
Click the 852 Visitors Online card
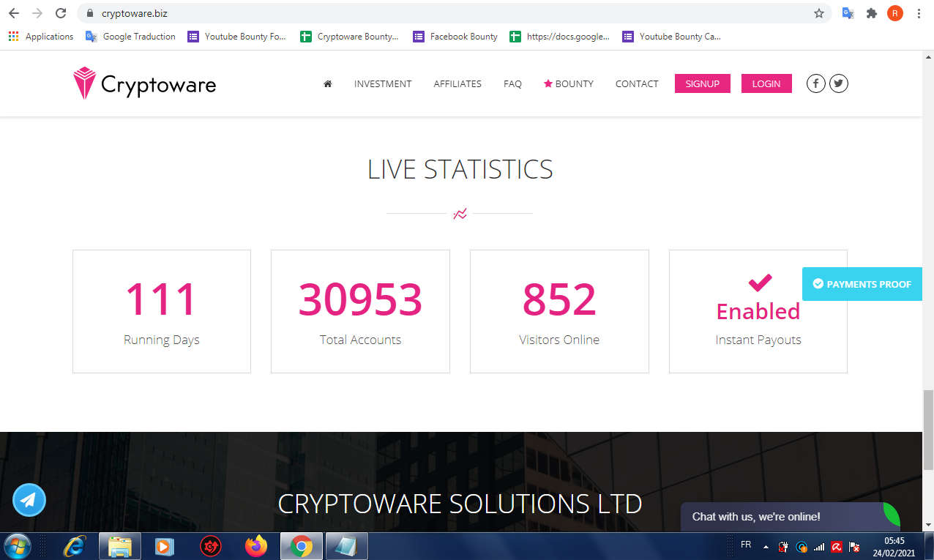(x=559, y=311)
